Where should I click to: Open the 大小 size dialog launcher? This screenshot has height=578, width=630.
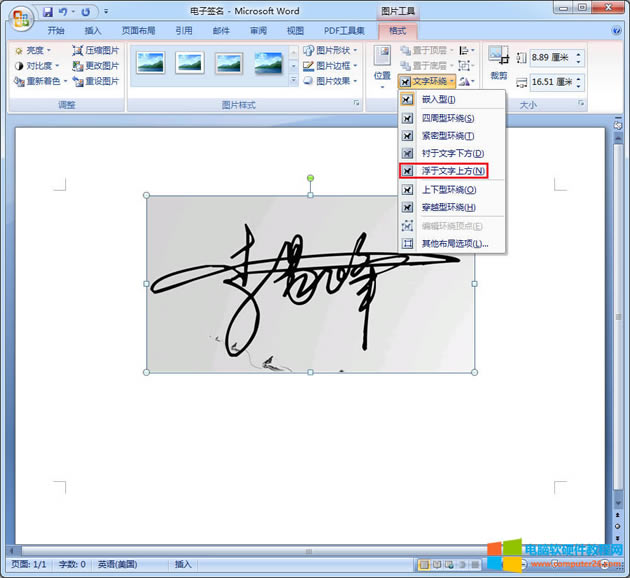point(581,103)
